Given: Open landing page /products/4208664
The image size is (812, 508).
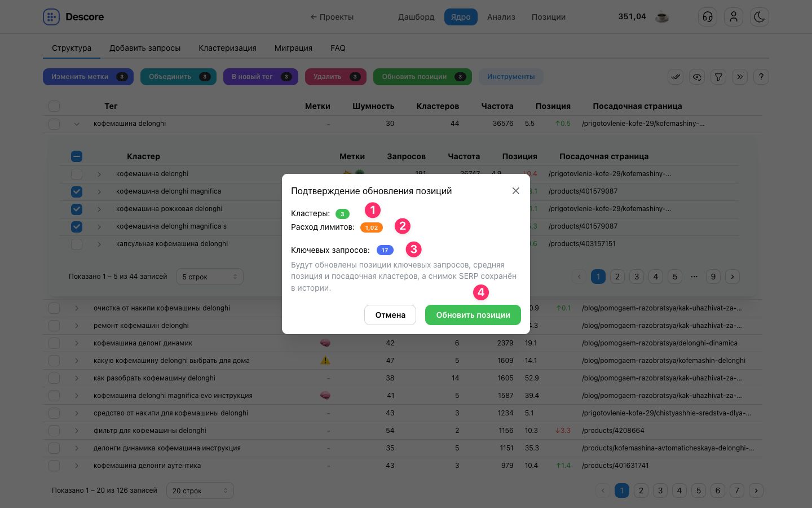Looking at the screenshot, I should point(613,431).
